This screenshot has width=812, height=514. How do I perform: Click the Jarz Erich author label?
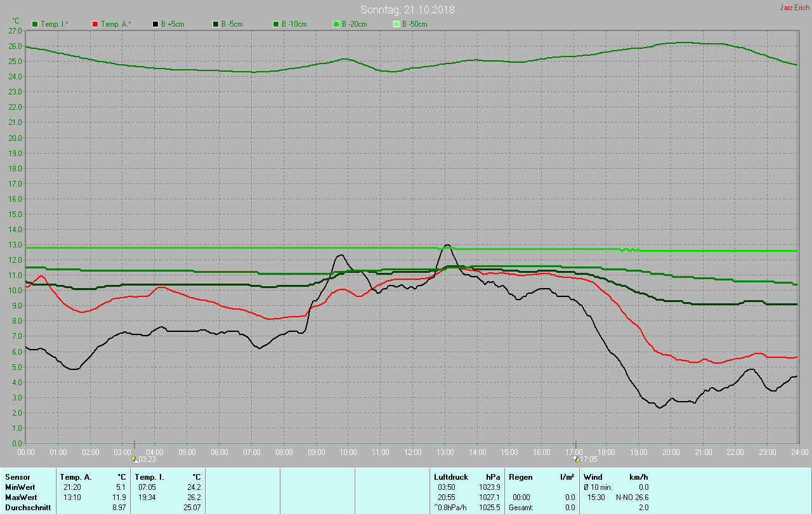click(x=794, y=8)
